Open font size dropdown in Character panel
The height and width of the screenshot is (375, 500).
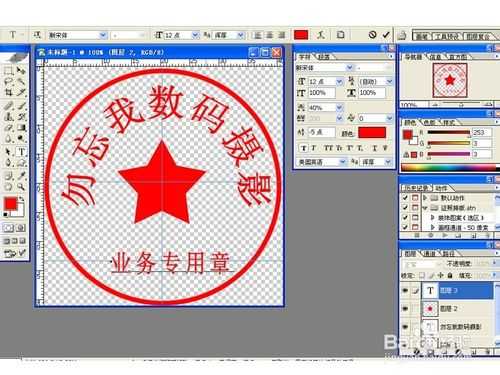point(339,81)
